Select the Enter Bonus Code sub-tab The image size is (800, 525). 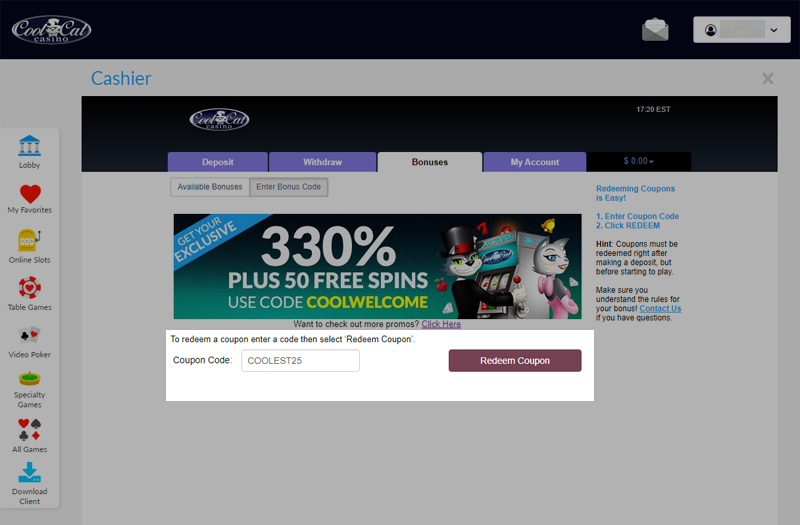288,187
